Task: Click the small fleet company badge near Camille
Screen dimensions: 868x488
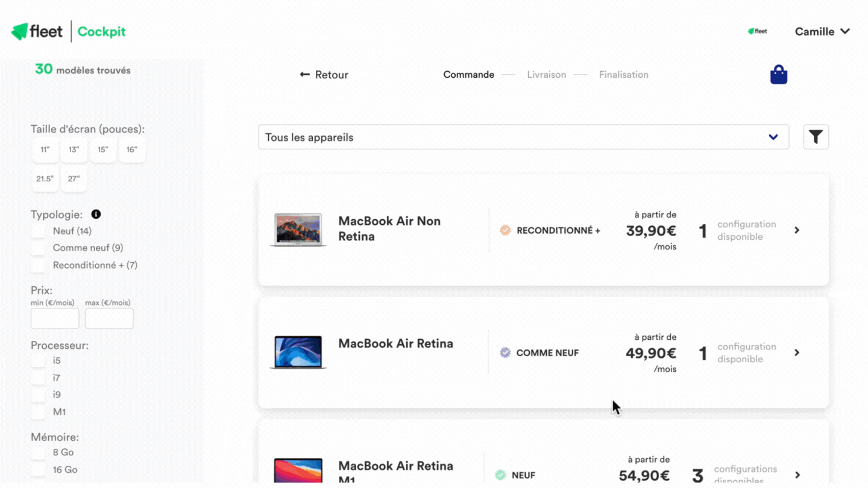Action: pos(758,31)
